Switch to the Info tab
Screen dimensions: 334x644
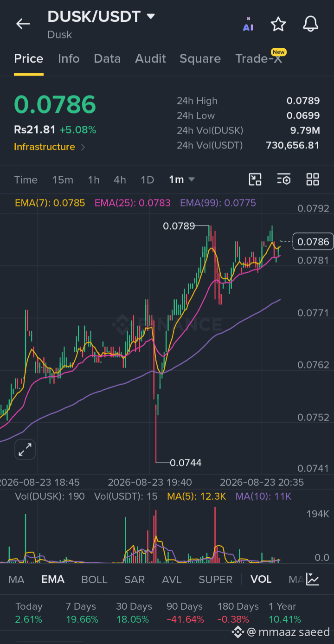[69, 59]
